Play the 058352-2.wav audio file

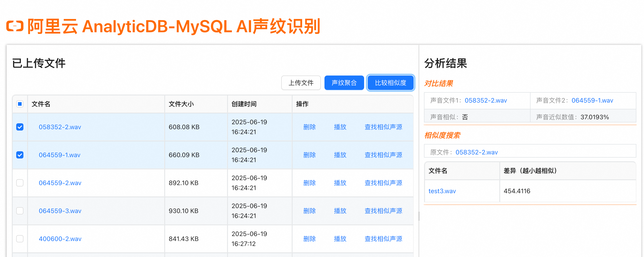(x=340, y=127)
